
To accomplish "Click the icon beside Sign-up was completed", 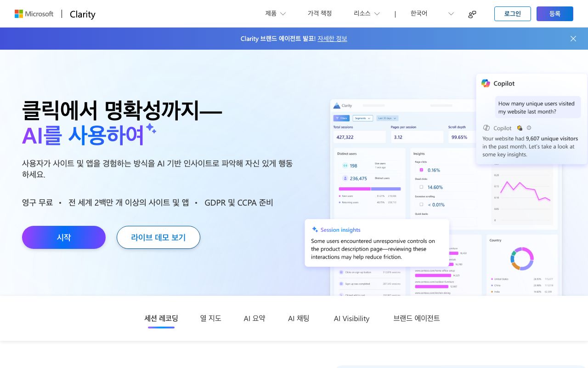I will click(341, 284).
